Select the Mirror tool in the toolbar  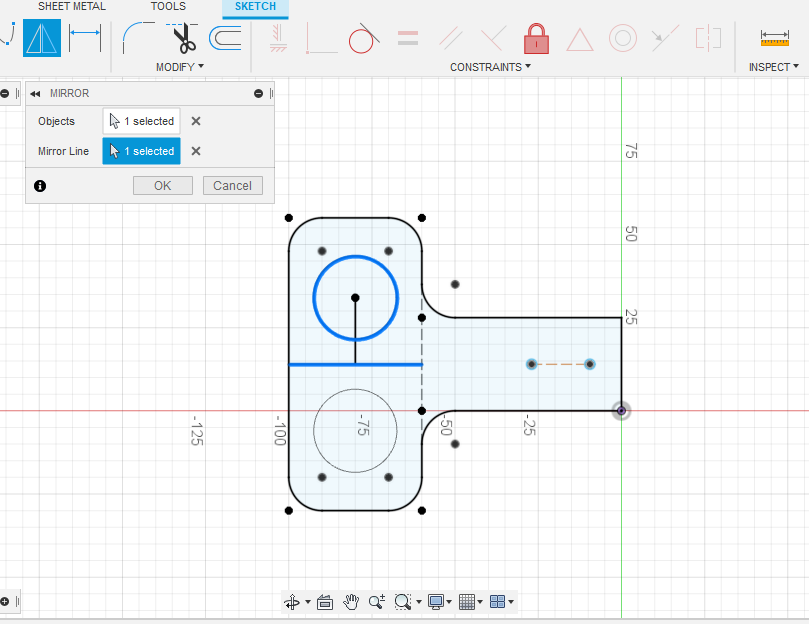42,39
